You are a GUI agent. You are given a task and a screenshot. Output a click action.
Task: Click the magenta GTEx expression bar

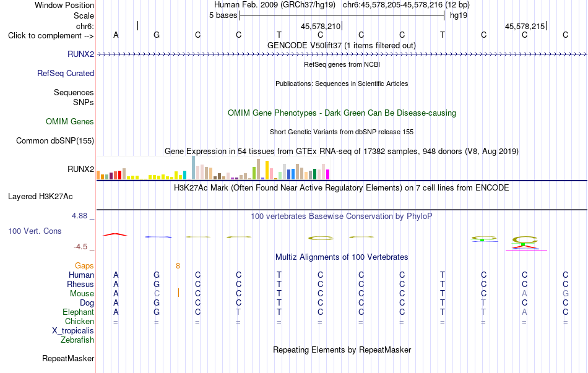328,174
